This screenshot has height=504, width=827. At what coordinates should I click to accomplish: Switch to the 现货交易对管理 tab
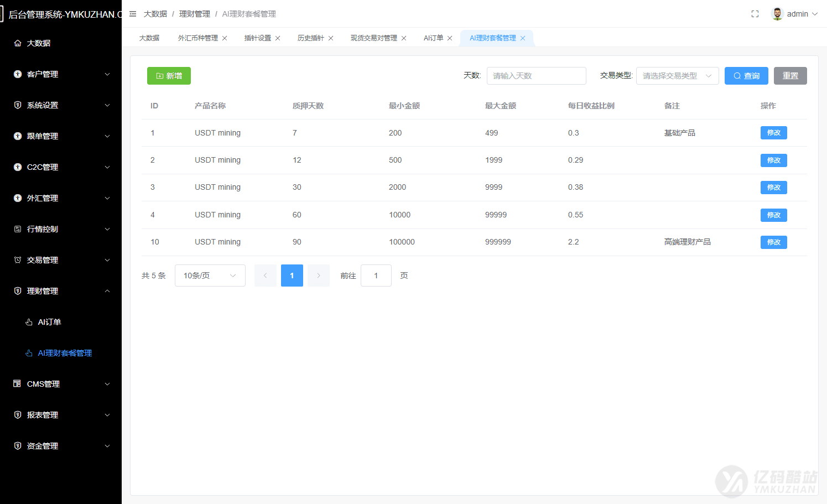pos(374,38)
